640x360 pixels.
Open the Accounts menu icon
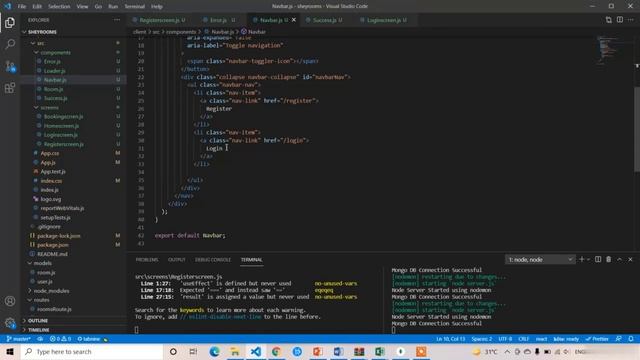pos(10,301)
